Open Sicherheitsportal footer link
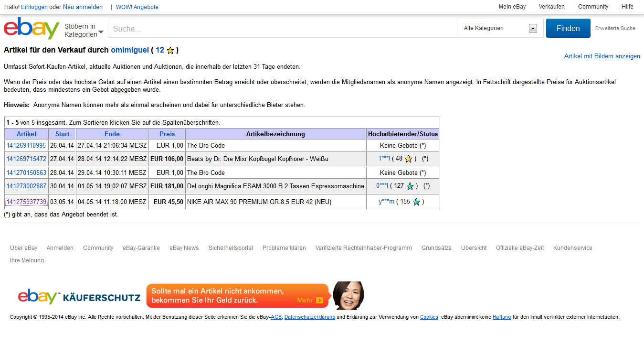Image resolution: width=644 pixels, height=345 pixels. click(x=231, y=248)
